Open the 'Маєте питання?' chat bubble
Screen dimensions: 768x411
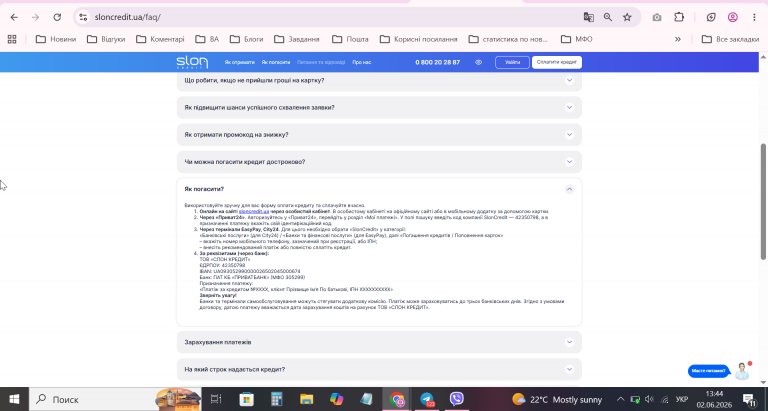[x=709, y=371]
